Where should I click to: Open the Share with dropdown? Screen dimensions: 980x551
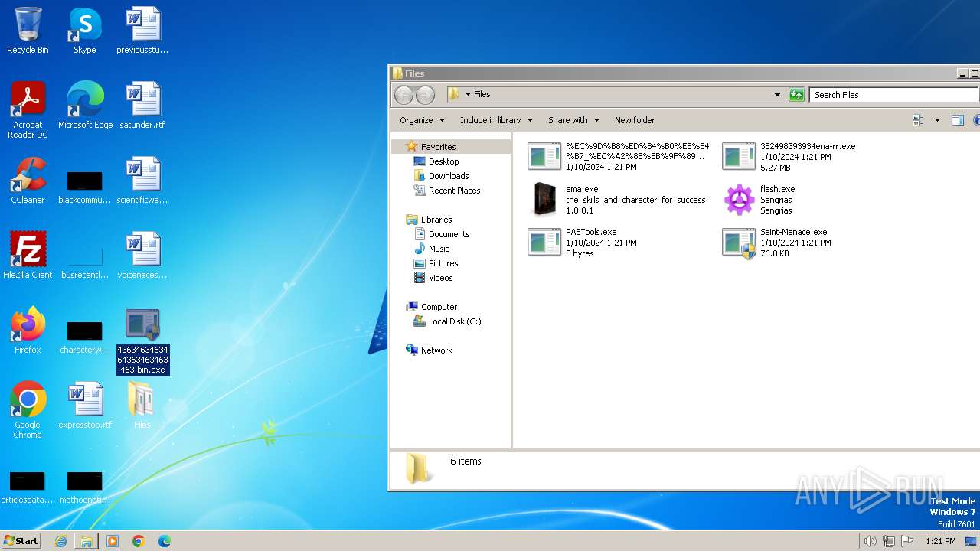click(x=573, y=120)
